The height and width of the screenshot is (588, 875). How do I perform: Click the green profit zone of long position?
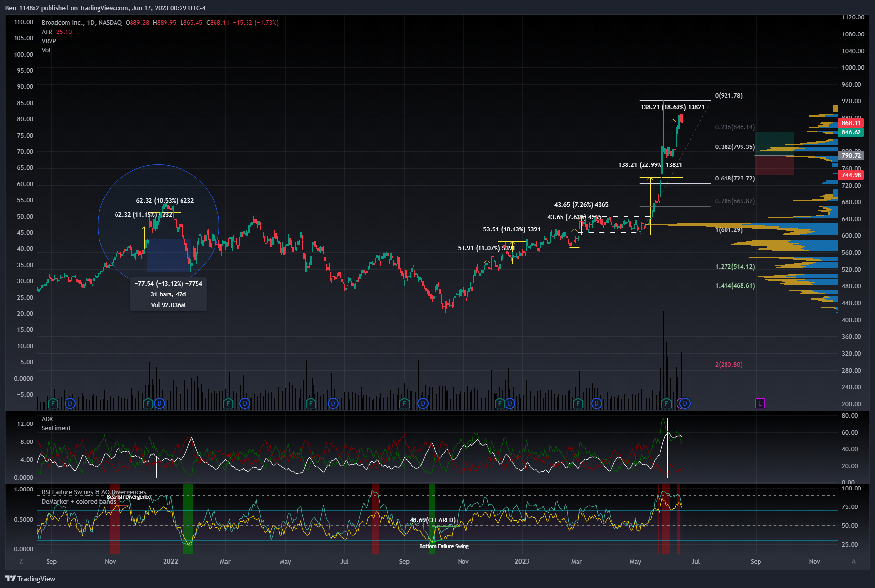click(775, 143)
